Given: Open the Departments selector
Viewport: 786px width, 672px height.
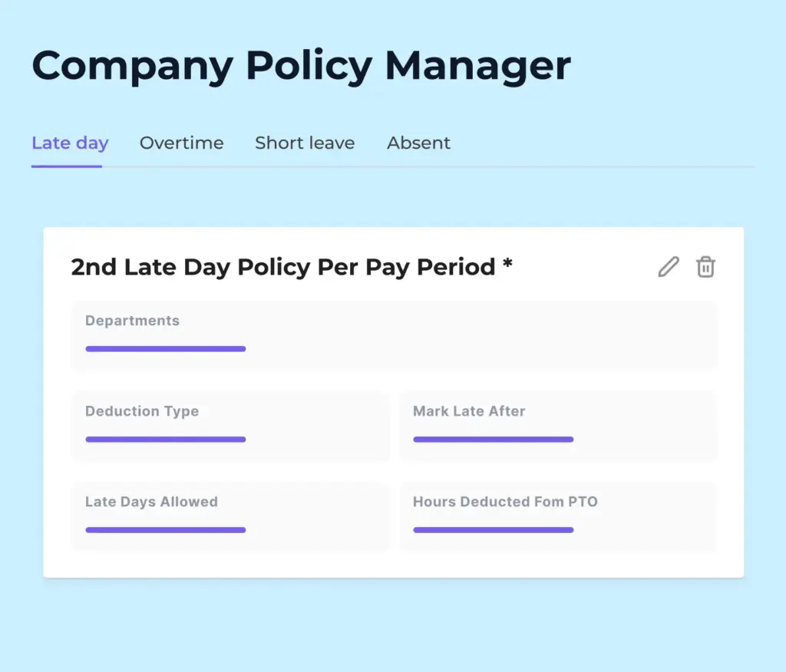Looking at the screenshot, I should pos(393,335).
